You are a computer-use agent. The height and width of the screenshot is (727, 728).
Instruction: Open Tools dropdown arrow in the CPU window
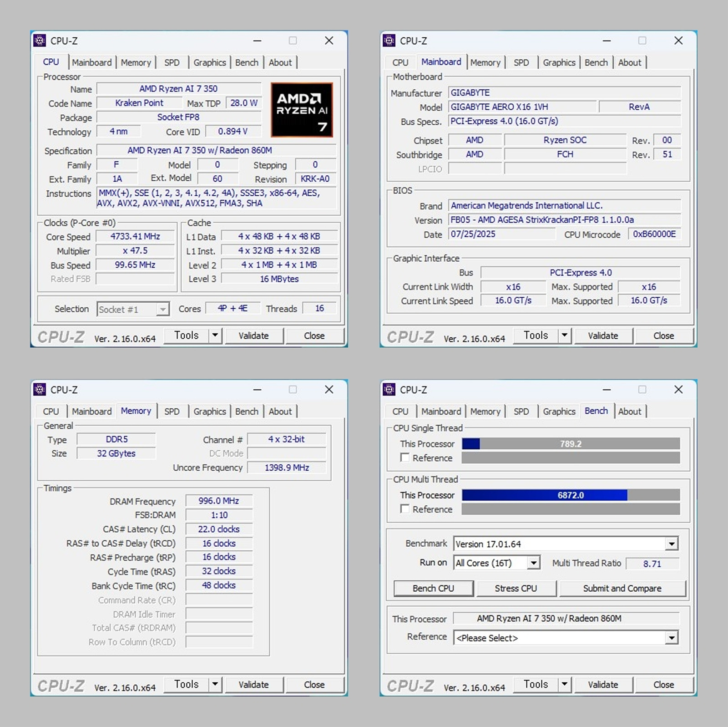coord(215,336)
